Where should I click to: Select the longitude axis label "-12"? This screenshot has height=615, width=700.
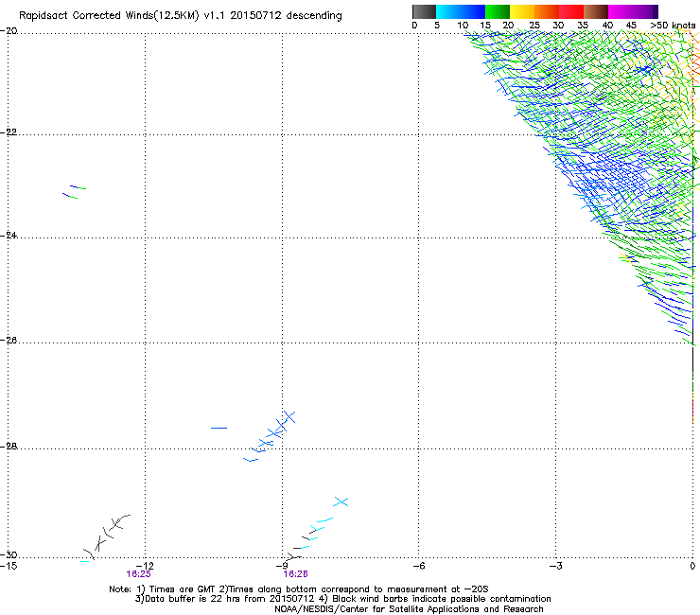pos(145,566)
